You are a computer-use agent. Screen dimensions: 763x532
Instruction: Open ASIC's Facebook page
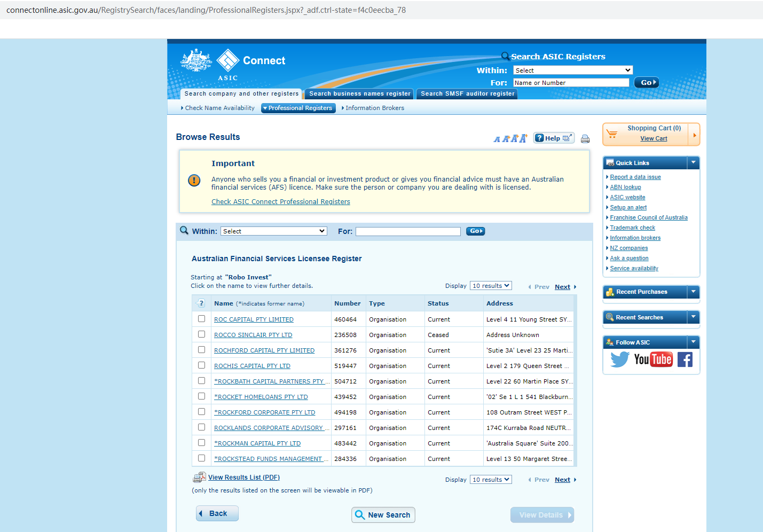pyautogui.click(x=685, y=359)
